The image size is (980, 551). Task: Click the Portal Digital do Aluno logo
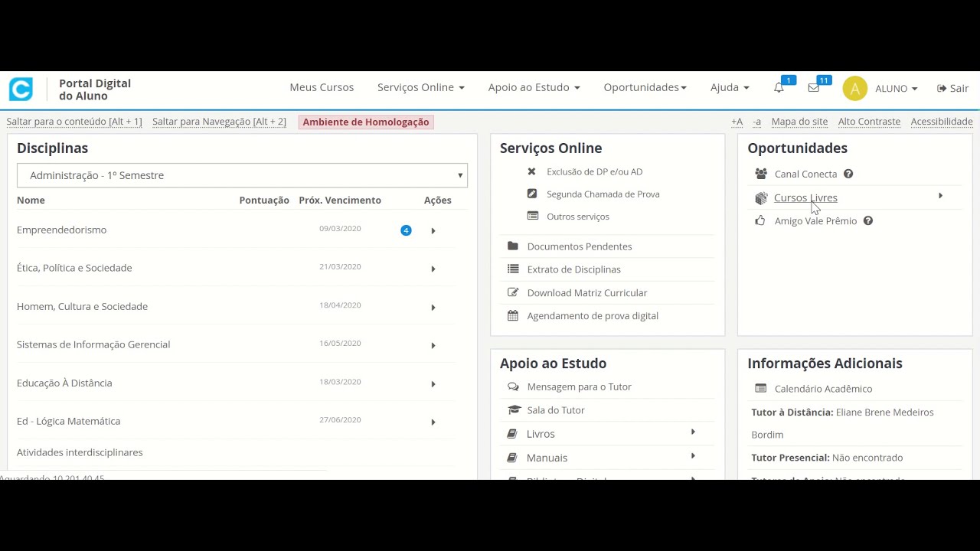tap(21, 89)
